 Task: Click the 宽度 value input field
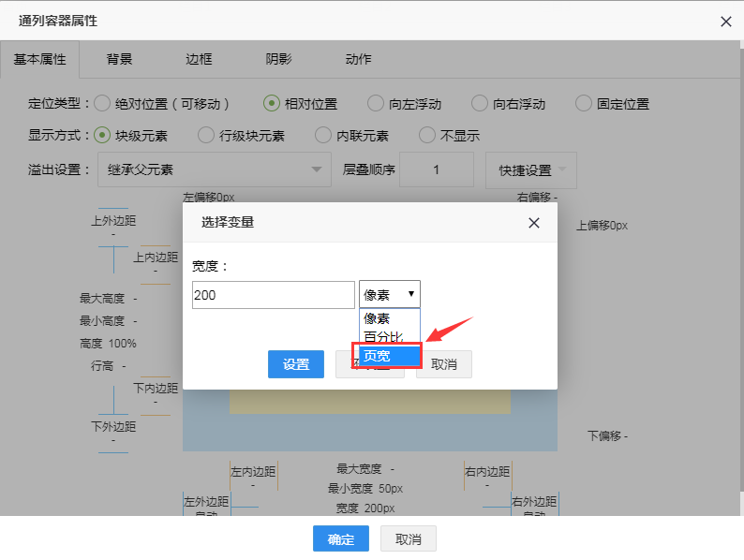(273, 295)
